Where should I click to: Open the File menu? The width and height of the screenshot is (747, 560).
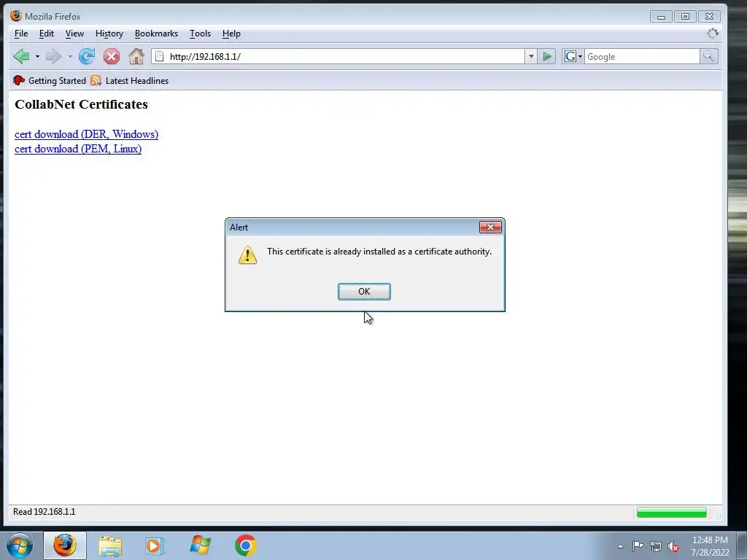(x=21, y=34)
